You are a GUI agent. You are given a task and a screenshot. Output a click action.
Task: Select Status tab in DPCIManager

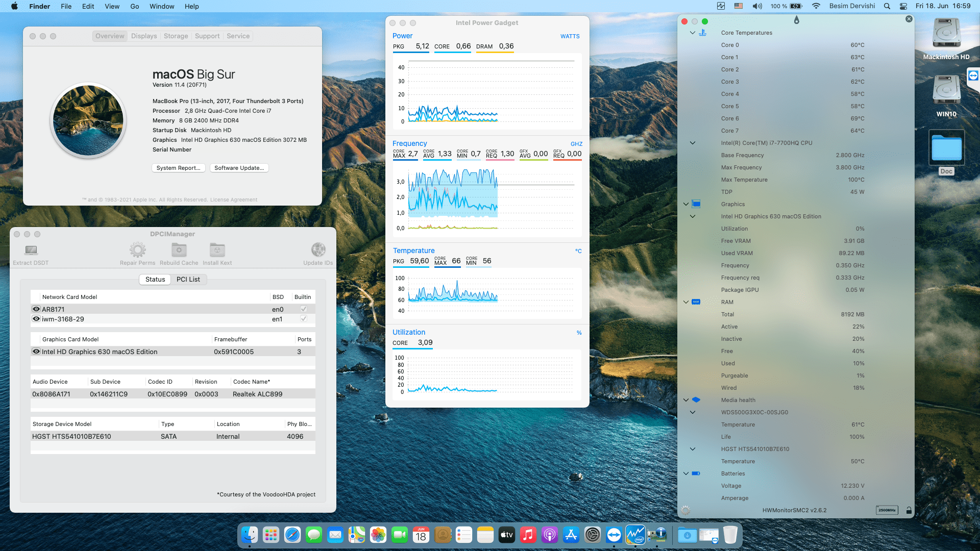(155, 280)
